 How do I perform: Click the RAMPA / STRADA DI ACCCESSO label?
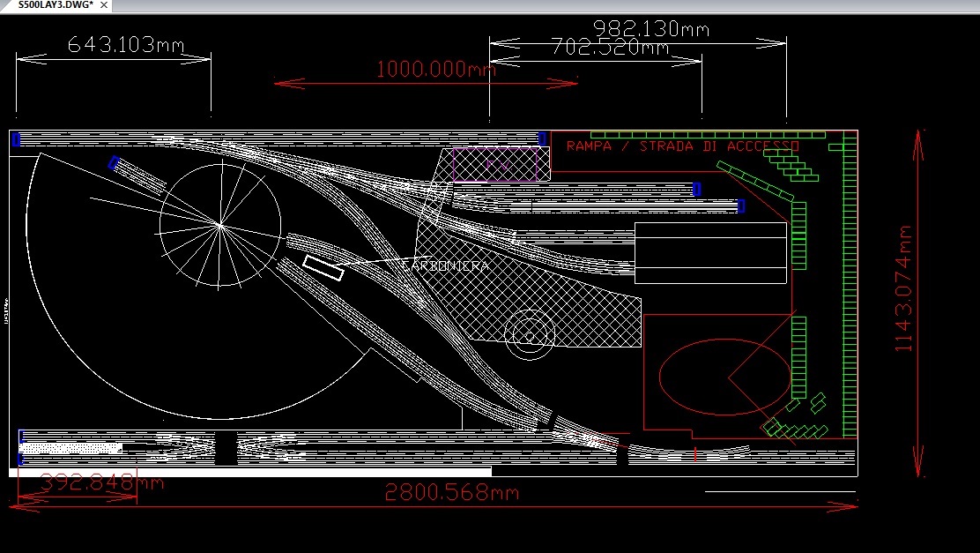coord(683,146)
